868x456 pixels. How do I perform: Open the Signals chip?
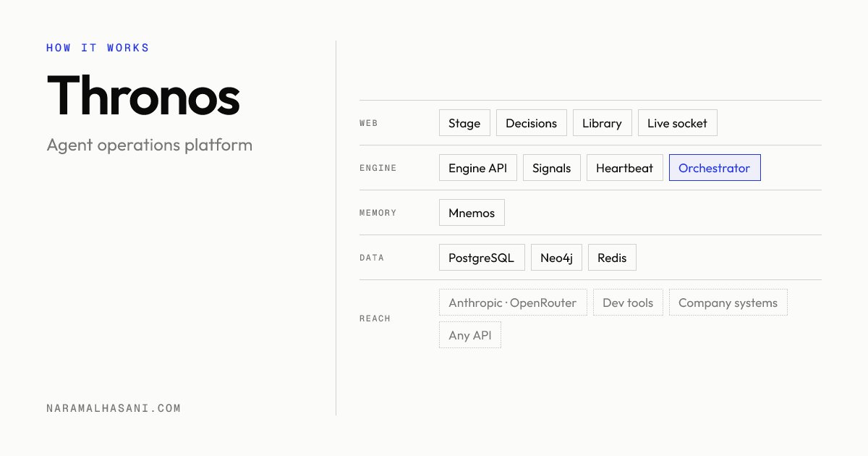tap(552, 168)
